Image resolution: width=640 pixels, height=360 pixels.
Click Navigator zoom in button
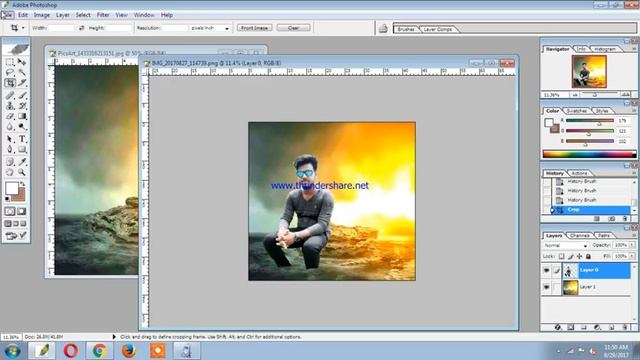[x=625, y=95]
